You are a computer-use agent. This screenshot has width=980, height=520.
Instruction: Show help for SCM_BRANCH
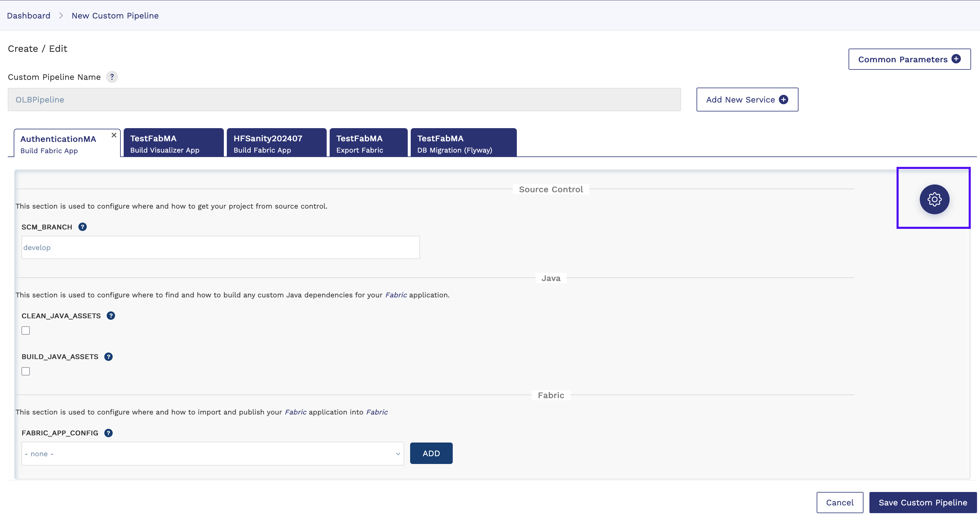[83, 227]
